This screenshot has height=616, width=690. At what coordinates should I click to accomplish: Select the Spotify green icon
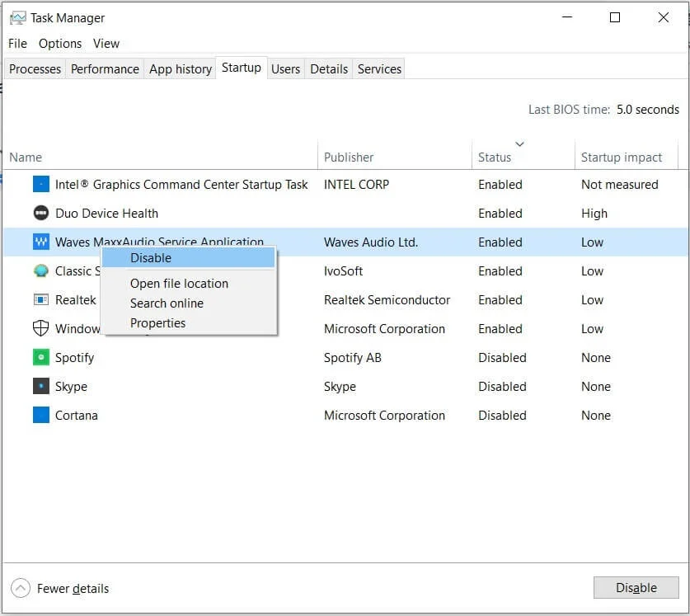[43, 357]
